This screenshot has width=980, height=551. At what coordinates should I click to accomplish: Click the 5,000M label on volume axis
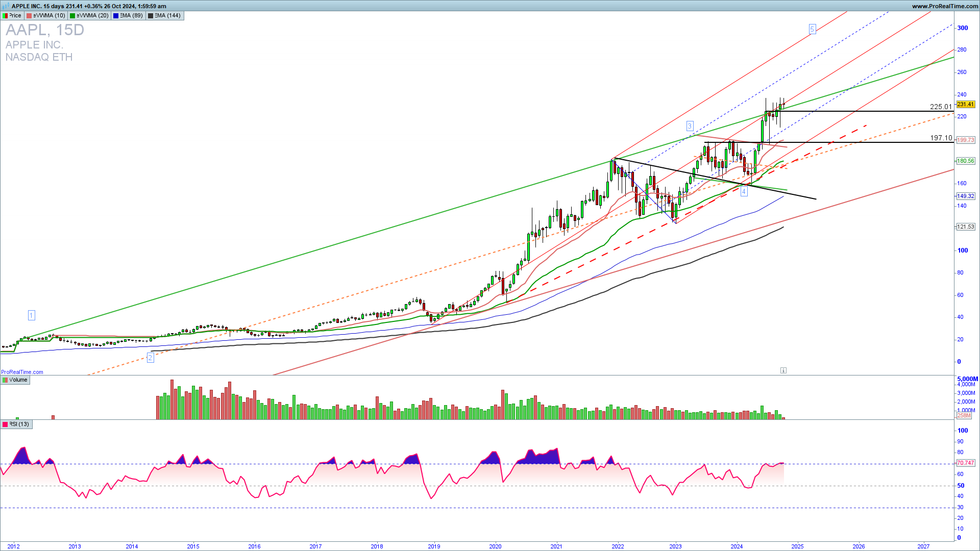coord(967,379)
